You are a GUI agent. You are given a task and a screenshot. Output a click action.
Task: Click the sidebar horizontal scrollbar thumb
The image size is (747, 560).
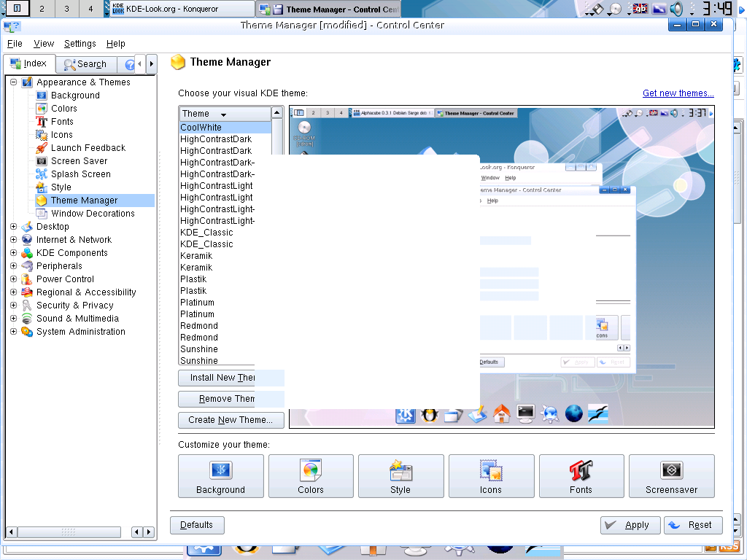[69, 532]
